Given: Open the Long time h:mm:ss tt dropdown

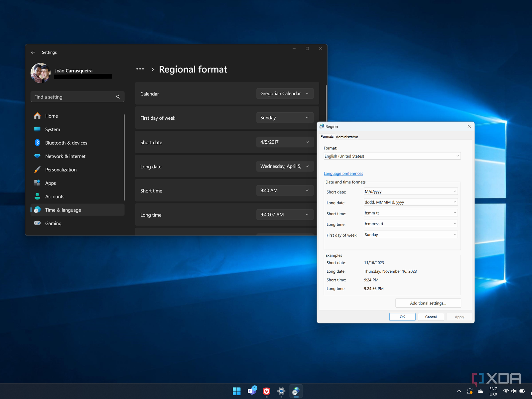Looking at the screenshot, I should click(x=411, y=224).
